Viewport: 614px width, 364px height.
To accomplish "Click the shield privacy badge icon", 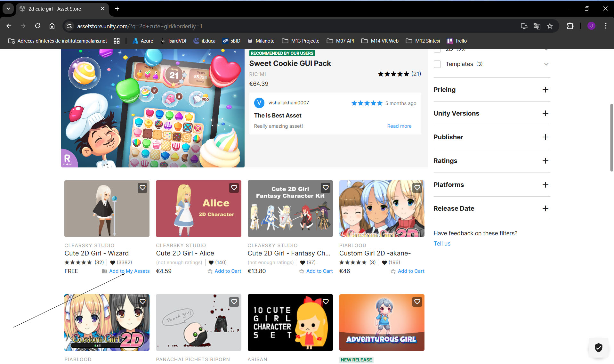I will pyautogui.click(x=598, y=347).
